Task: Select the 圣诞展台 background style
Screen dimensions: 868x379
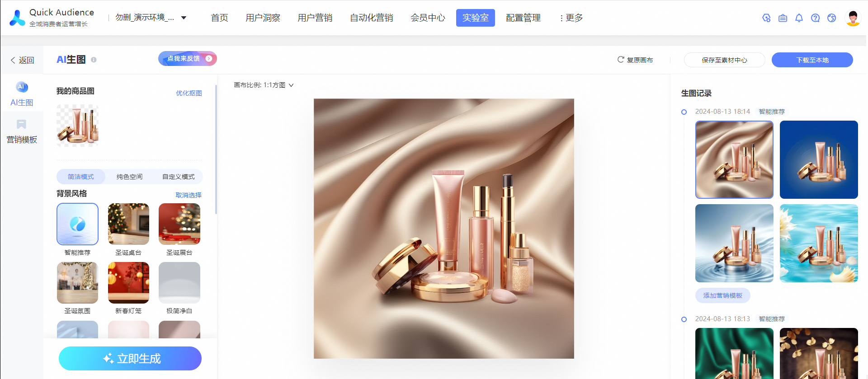Action: click(x=179, y=224)
